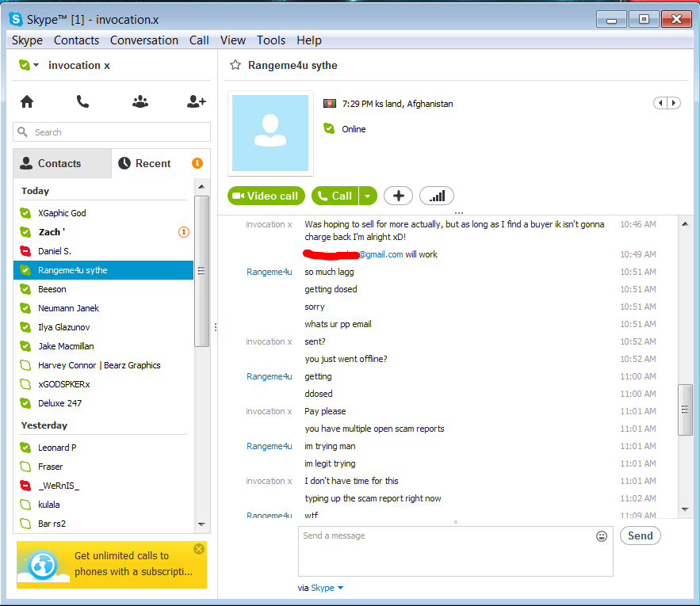
Task: Select Leonard P conversation
Action: (104, 448)
